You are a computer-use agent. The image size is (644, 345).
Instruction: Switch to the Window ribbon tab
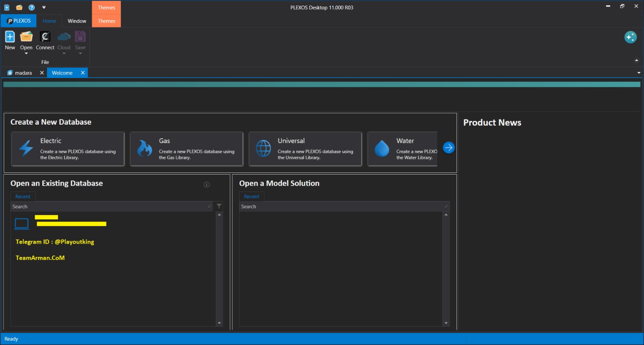coord(77,21)
